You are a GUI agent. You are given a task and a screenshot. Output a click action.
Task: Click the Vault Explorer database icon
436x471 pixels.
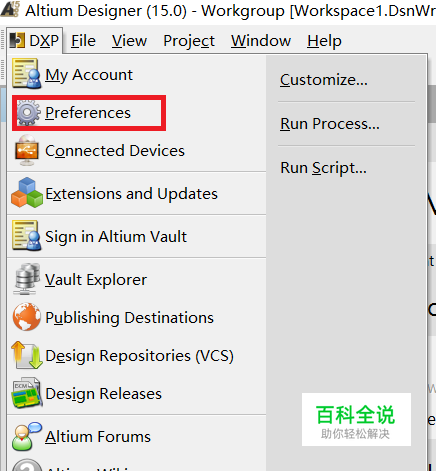click(27, 279)
